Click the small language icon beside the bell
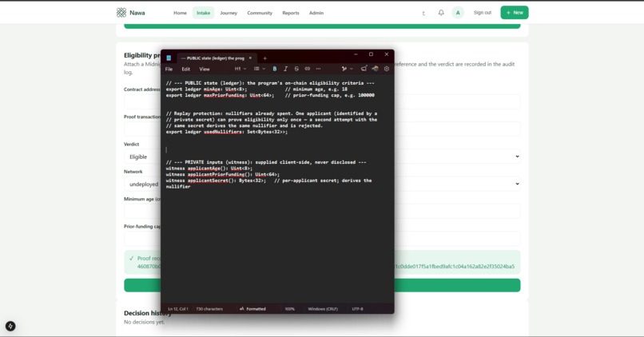The height and width of the screenshot is (337, 644). point(423,13)
